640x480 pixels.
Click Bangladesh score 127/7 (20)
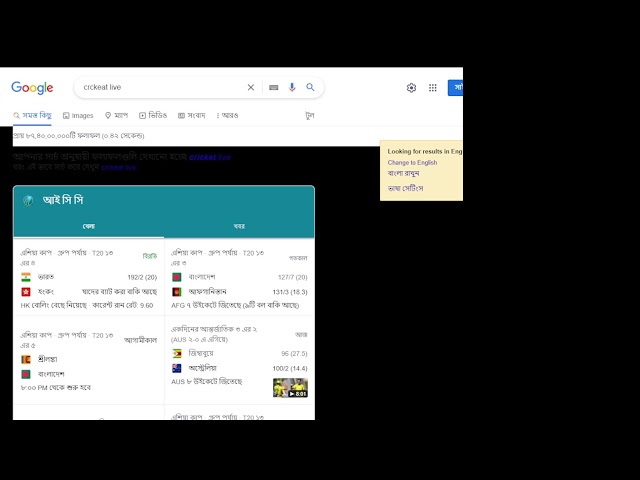293,277
